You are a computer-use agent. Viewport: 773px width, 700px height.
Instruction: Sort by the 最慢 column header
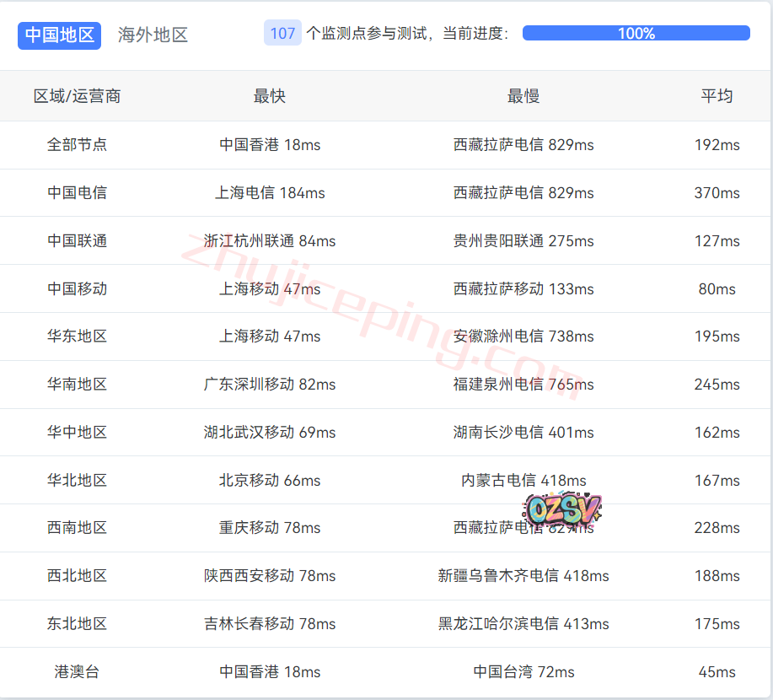pos(523,96)
